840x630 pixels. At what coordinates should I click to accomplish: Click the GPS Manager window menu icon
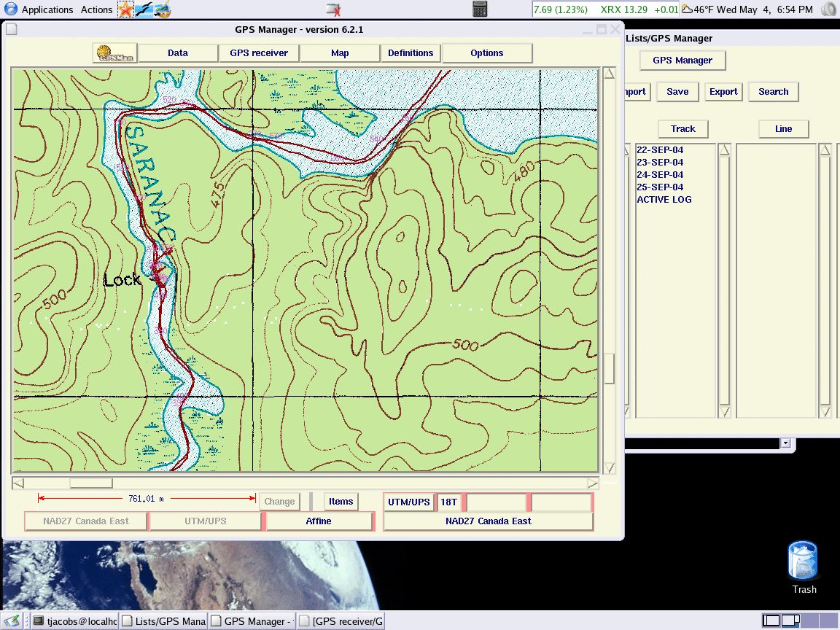pyautogui.click(x=11, y=29)
